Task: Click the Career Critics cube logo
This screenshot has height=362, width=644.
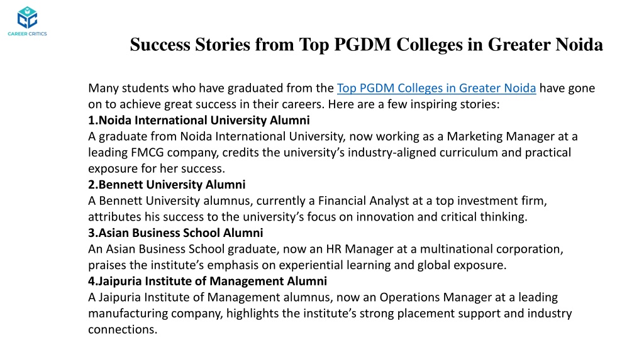Action: pyautogui.click(x=27, y=18)
